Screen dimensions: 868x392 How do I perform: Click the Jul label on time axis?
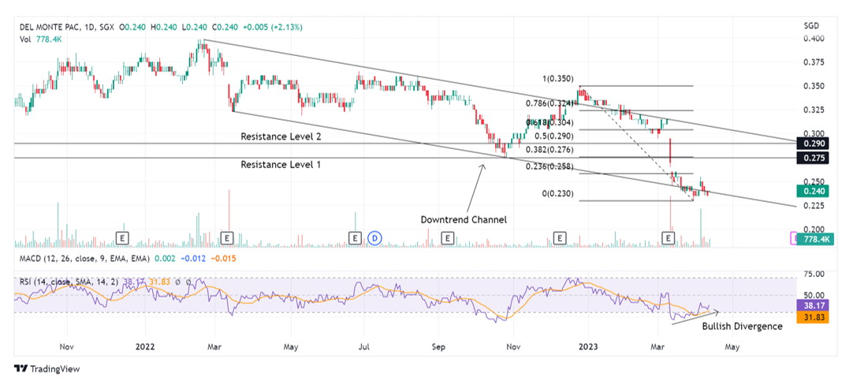(363, 347)
